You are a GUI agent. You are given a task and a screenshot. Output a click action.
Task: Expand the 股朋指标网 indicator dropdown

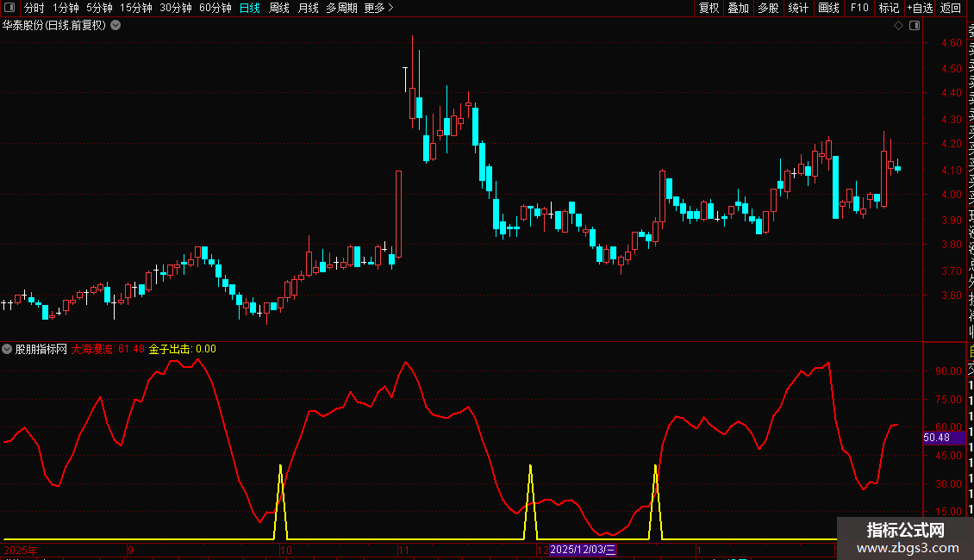pos(7,349)
